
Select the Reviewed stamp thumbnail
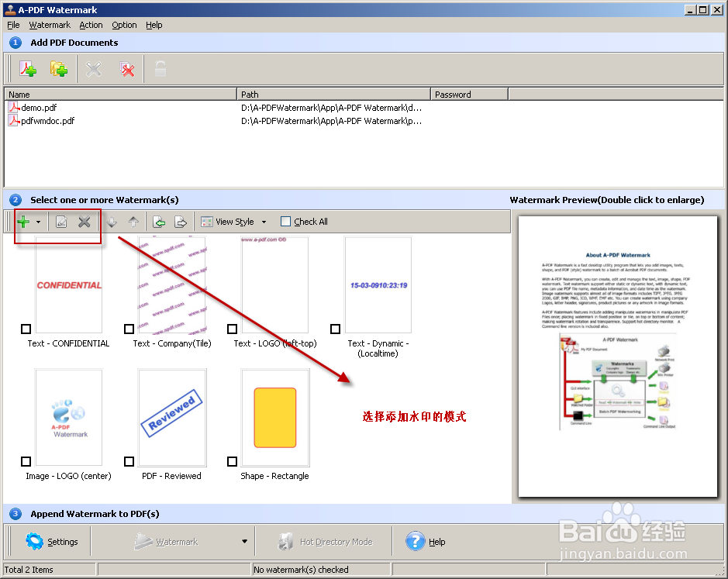pos(172,418)
